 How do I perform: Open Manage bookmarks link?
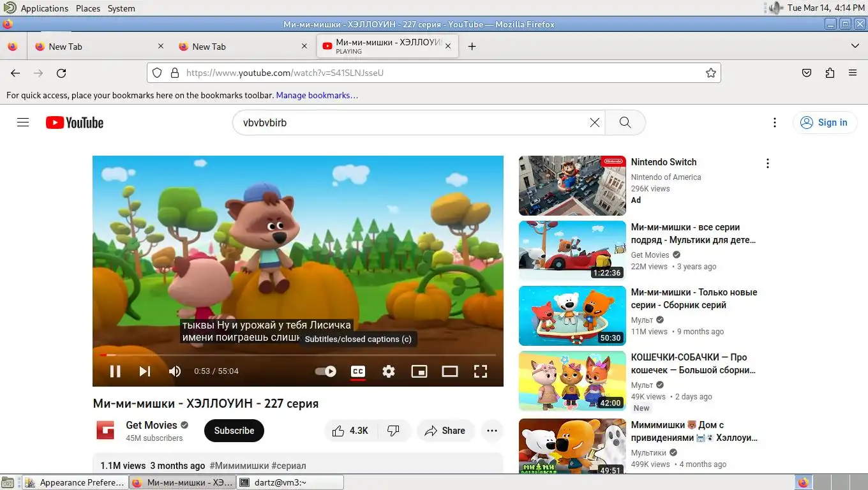point(317,95)
